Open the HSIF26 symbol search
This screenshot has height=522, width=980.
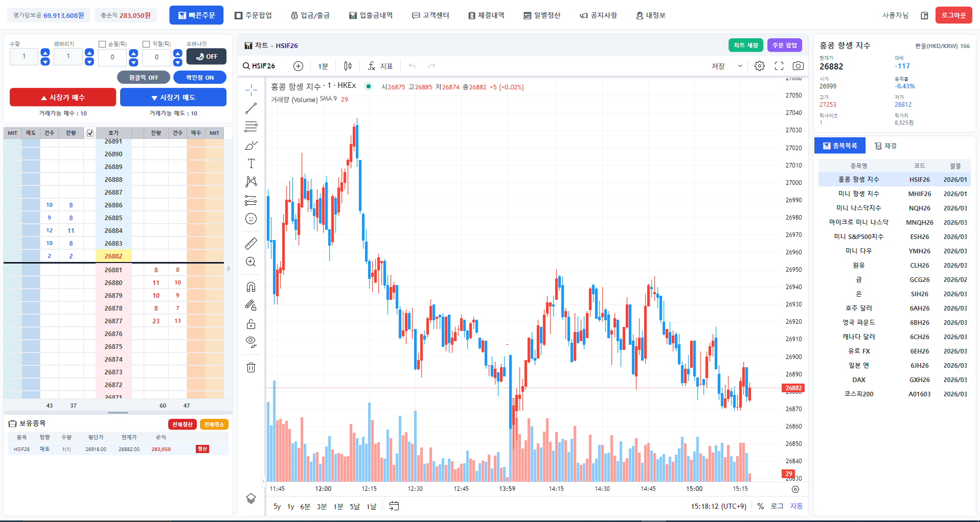(x=259, y=66)
